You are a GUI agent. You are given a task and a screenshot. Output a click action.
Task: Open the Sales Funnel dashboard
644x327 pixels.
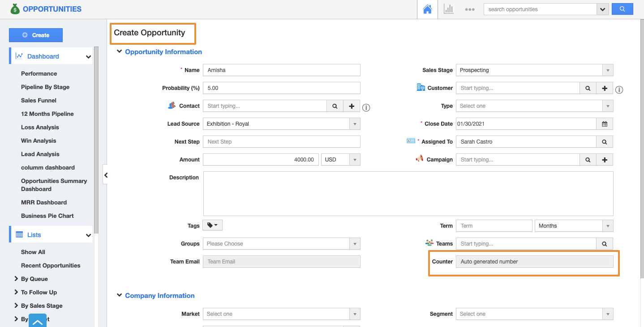39,100
